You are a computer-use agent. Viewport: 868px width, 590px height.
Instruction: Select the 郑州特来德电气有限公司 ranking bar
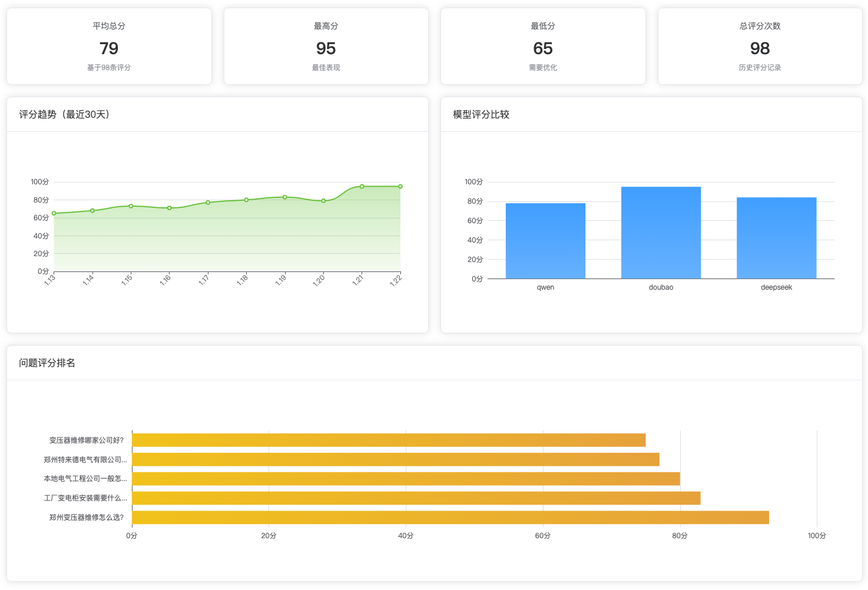pos(395,459)
